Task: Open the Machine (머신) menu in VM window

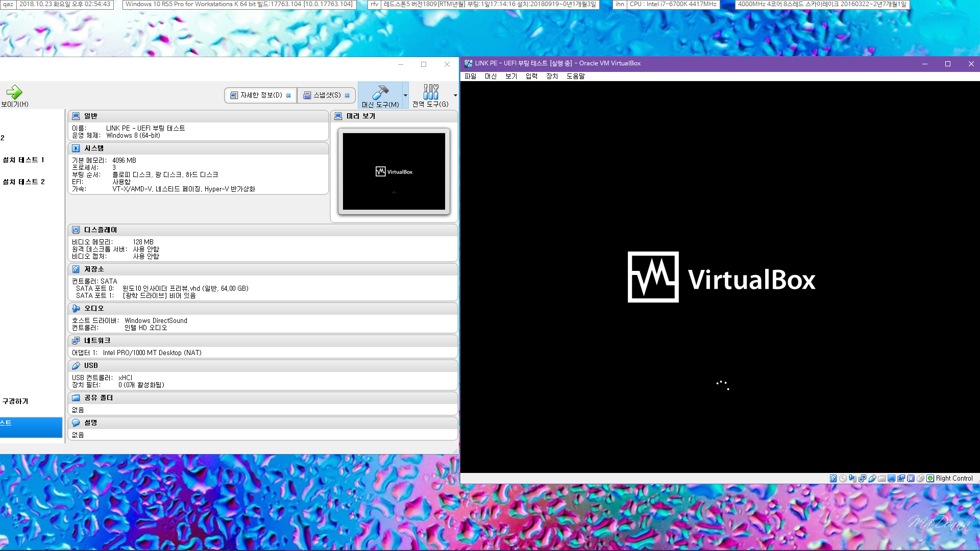Action: [x=491, y=76]
